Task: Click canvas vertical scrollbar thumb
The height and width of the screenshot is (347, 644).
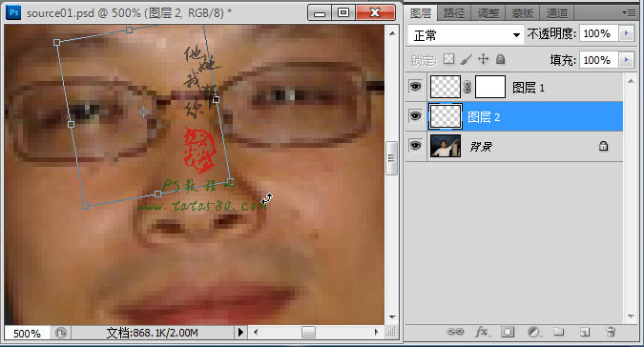Action: tap(392, 158)
